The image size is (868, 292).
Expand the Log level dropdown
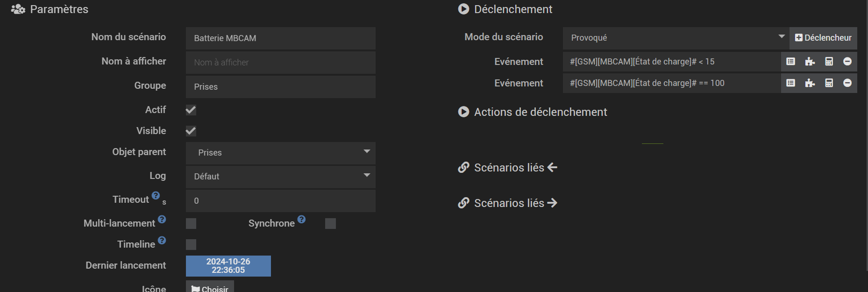coord(280,177)
